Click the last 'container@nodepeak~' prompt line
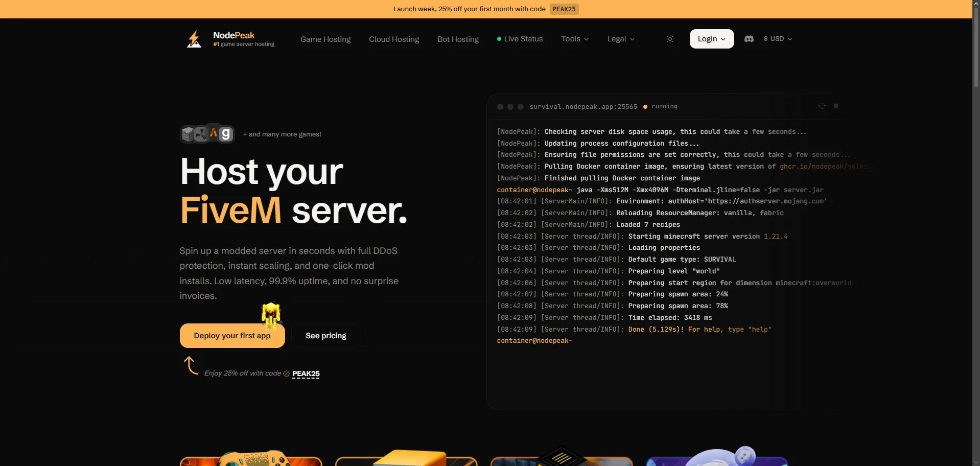Viewport: 980px width, 466px height. (x=535, y=341)
